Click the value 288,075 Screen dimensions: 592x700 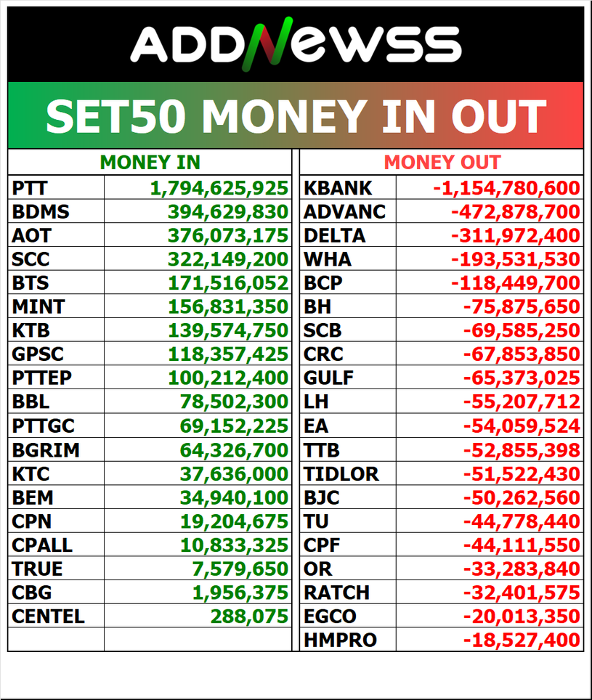click(x=250, y=616)
